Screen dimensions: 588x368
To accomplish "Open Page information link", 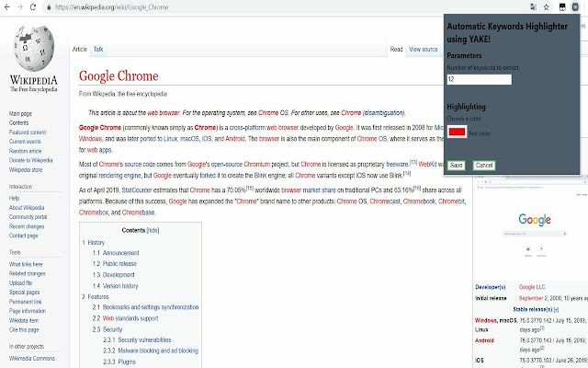I will point(28,311).
